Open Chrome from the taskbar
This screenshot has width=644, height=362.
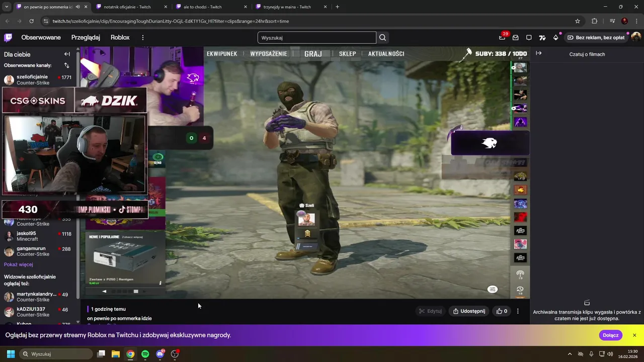pyautogui.click(x=130, y=354)
